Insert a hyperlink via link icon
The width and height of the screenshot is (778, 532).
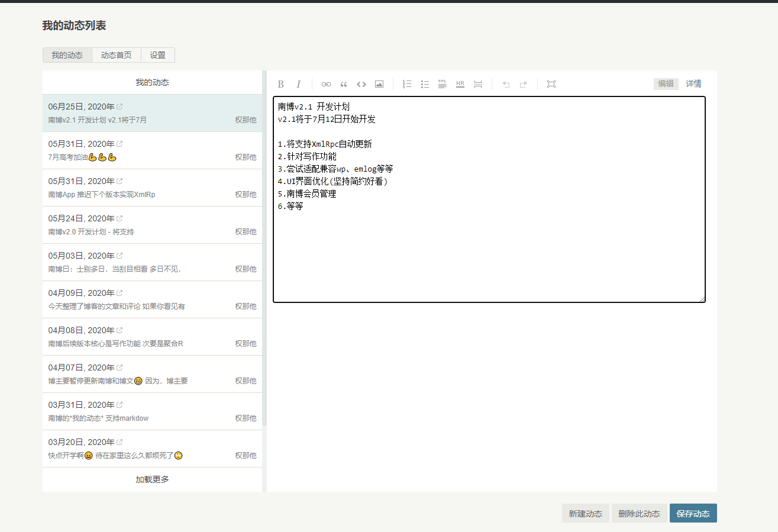[326, 84]
